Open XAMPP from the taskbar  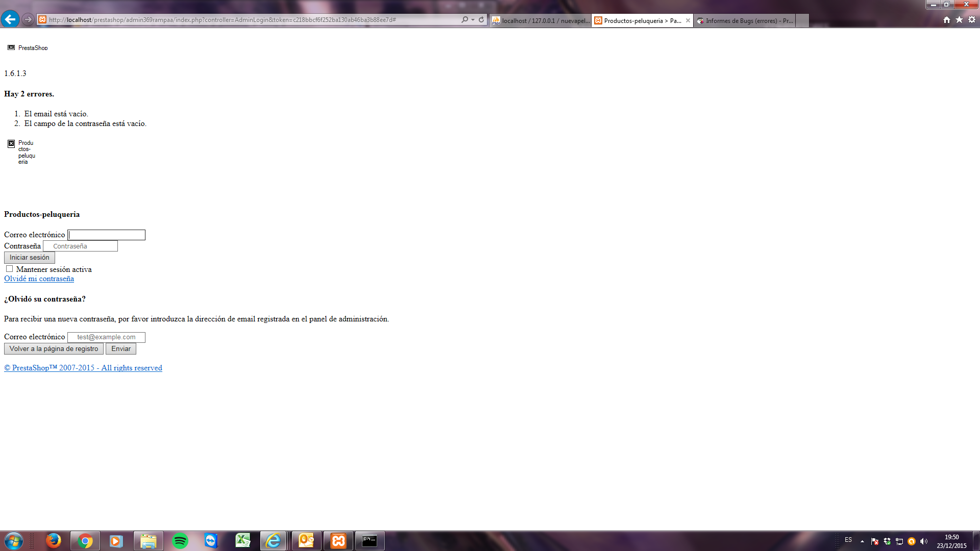tap(338, 541)
